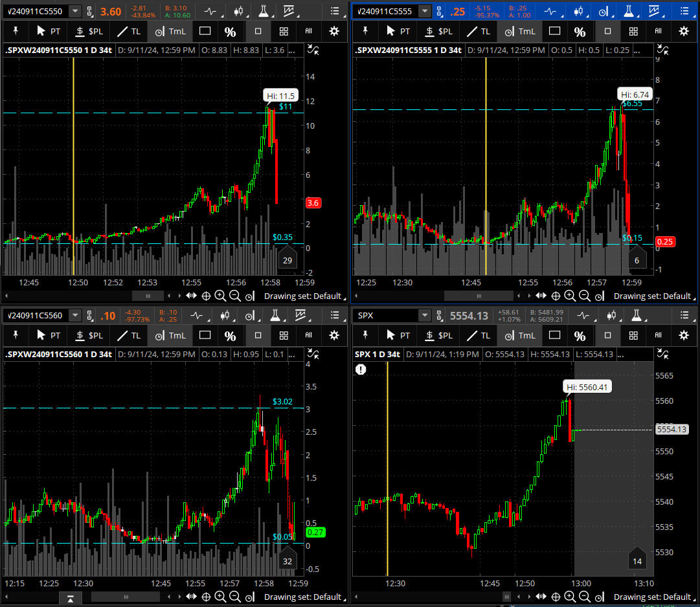700x607 pixels.
Task: Click the TmL time level button in SPX chart
Action: pos(521,335)
